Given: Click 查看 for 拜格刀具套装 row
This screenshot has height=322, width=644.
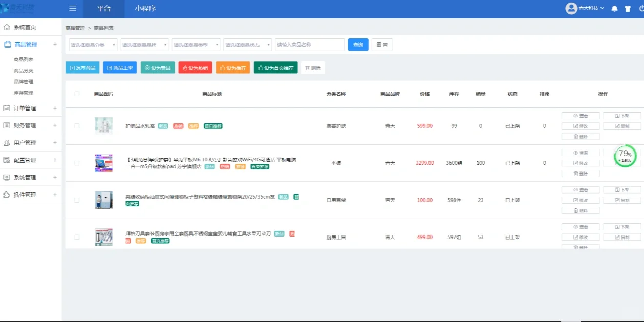Looking at the screenshot, I should [581, 227].
